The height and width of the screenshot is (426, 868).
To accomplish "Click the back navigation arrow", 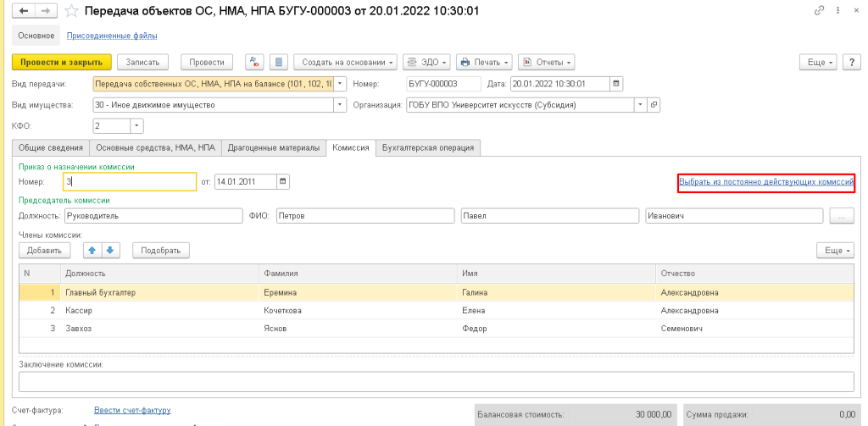I will click(x=23, y=11).
